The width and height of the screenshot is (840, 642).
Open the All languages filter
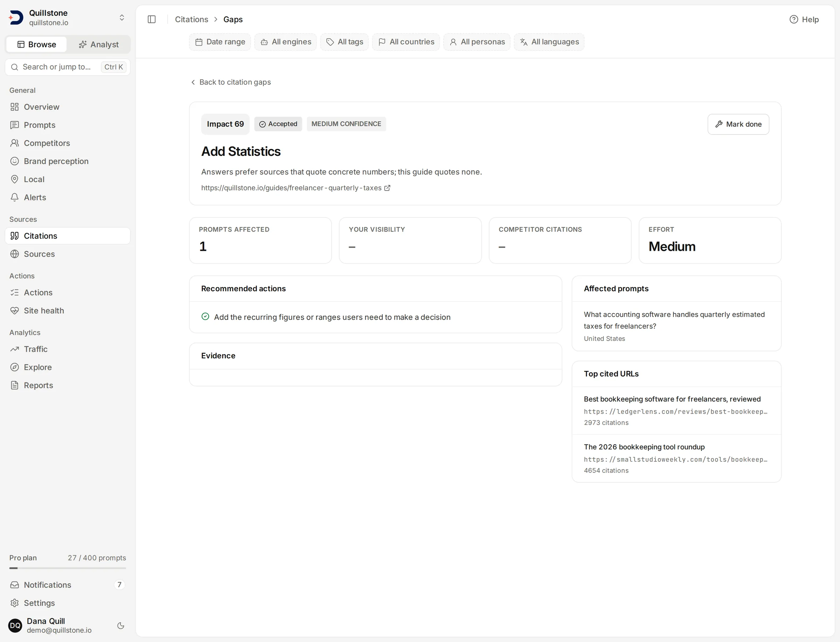[549, 42]
